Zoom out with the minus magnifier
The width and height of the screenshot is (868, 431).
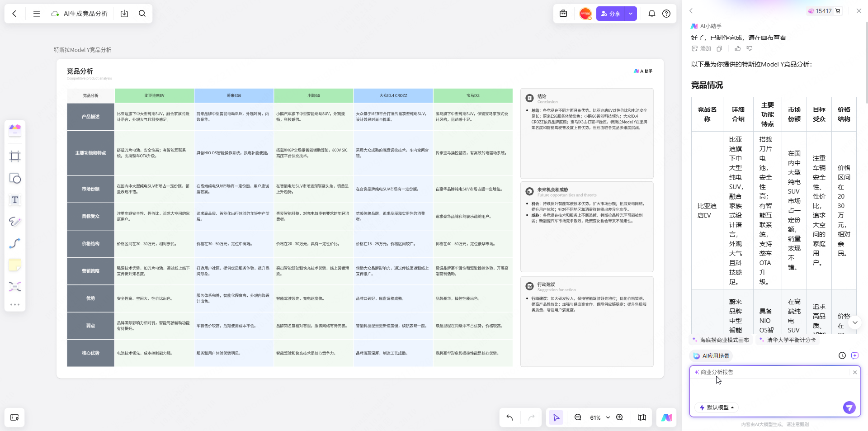click(x=578, y=417)
